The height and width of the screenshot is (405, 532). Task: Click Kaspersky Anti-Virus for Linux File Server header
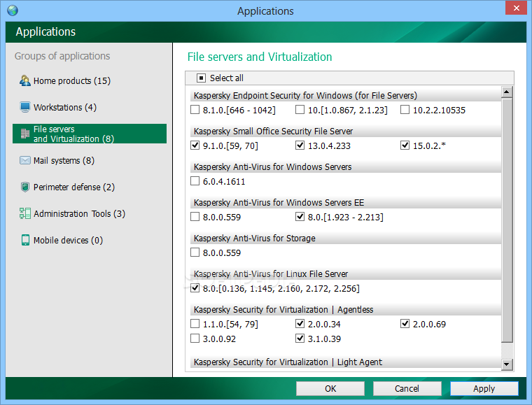[x=345, y=273]
